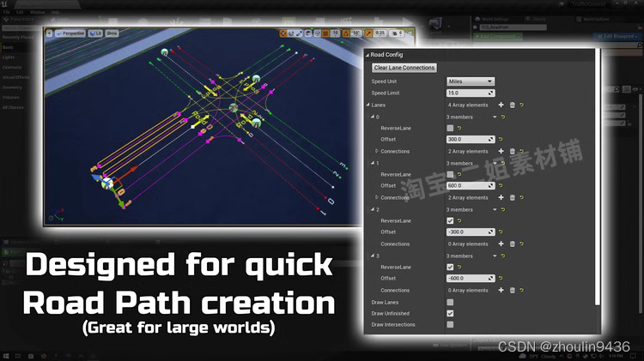Toggle ReverseLane checkbox for lane 0

pos(450,128)
